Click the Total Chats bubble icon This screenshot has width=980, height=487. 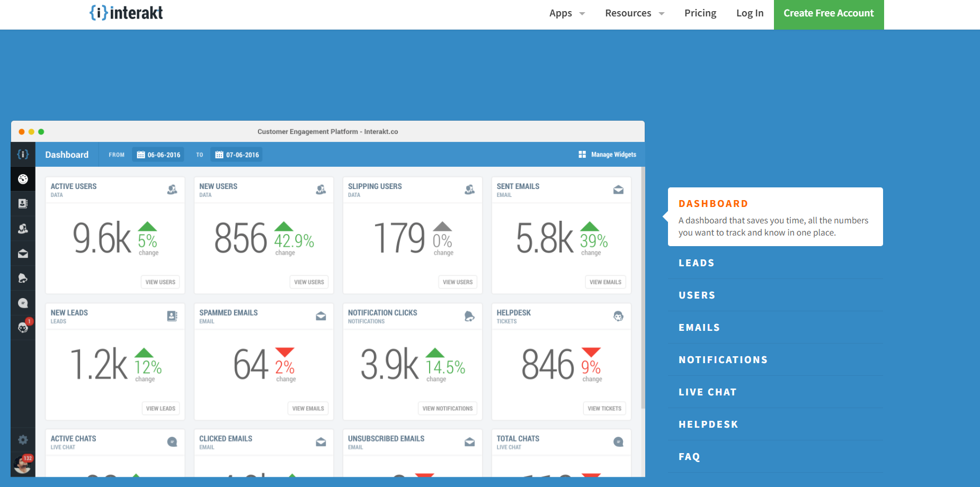point(618,442)
